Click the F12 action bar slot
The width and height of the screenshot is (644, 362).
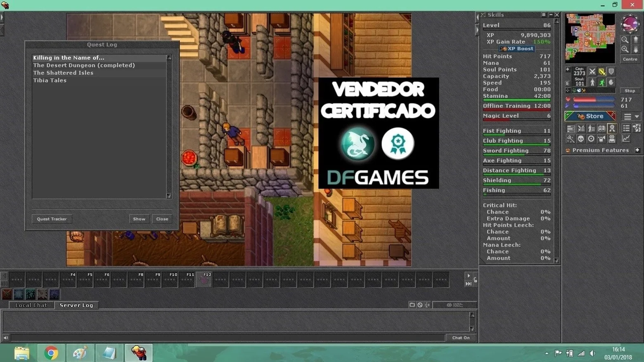[x=204, y=279]
